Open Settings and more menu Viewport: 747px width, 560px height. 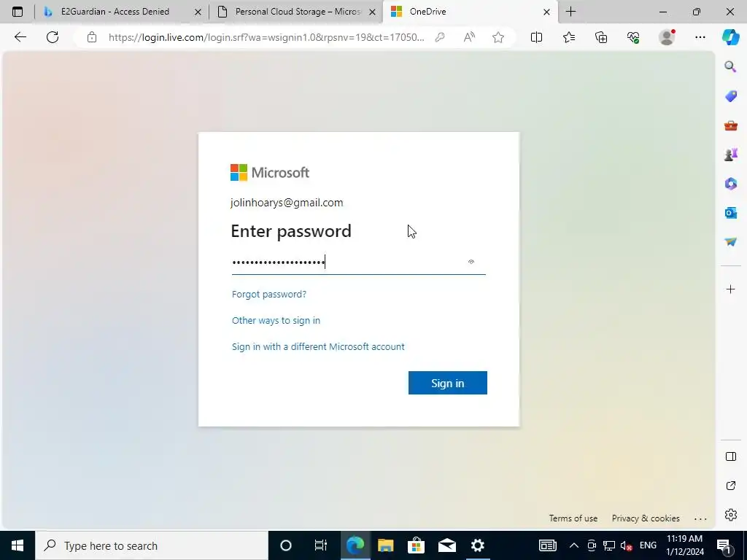(700, 37)
